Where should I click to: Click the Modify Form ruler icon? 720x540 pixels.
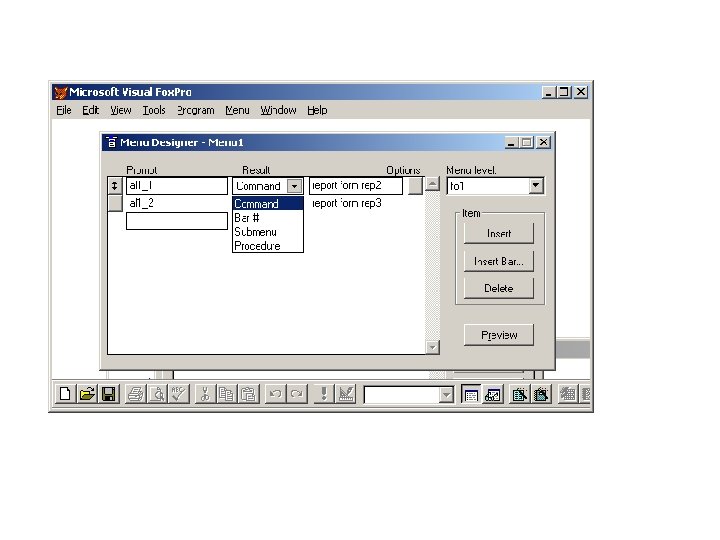point(345,394)
